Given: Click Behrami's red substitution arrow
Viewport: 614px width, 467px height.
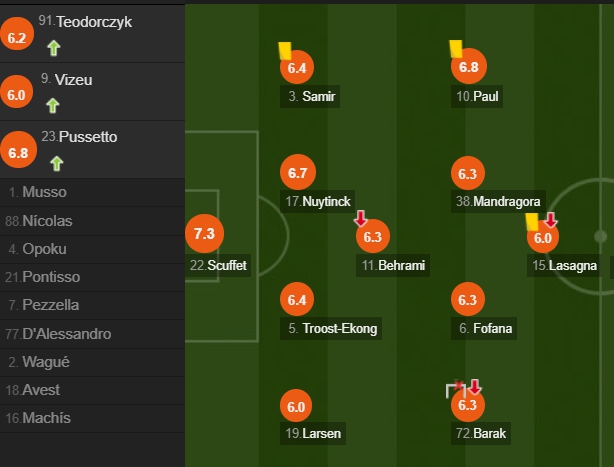Looking at the screenshot, I should click(x=360, y=218).
